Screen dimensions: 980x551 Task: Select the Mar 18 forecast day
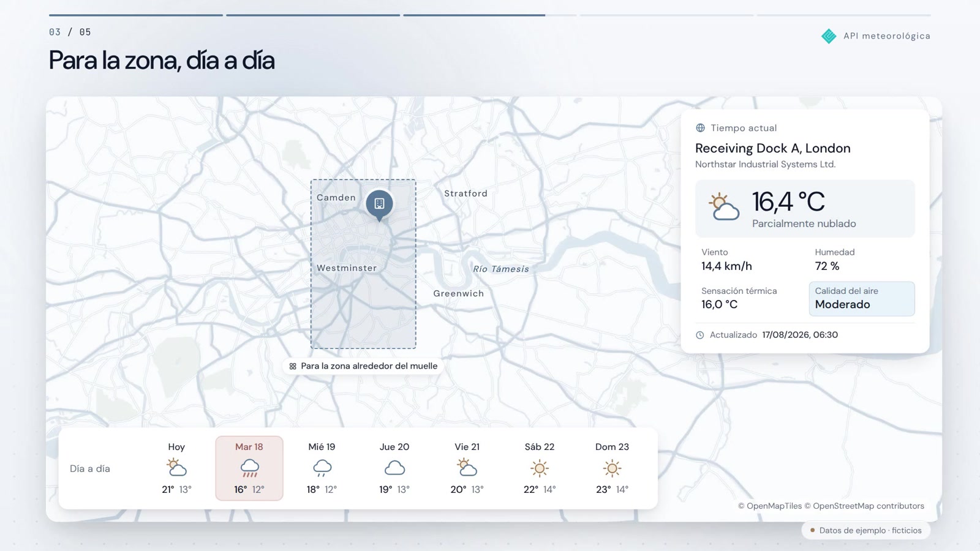(x=249, y=468)
